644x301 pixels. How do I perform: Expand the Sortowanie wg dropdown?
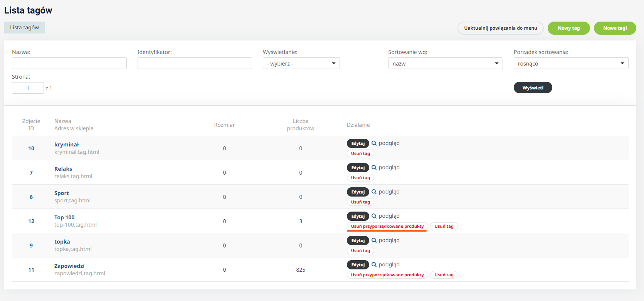(x=445, y=64)
